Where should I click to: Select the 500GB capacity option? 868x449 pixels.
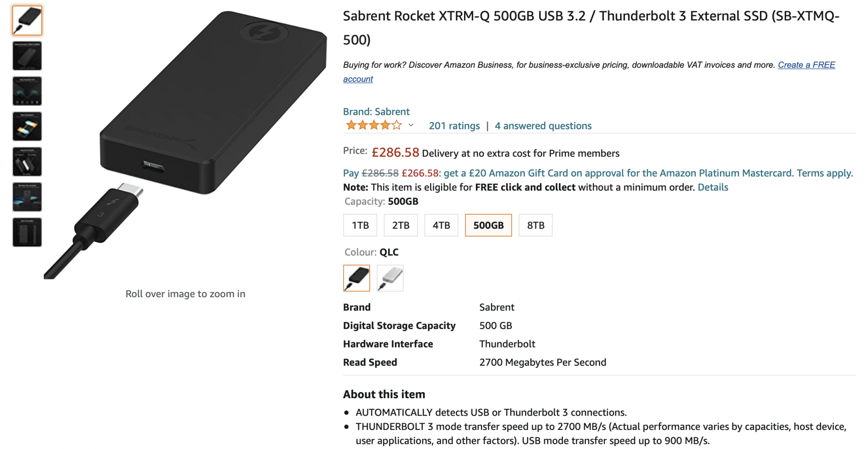[x=488, y=225]
